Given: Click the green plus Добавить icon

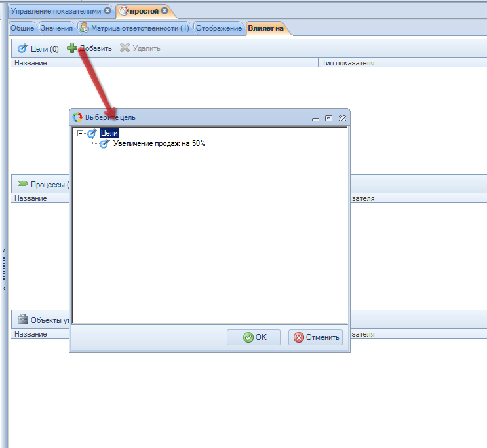Looking at the screenshot, I should click(x=72, y=48).
